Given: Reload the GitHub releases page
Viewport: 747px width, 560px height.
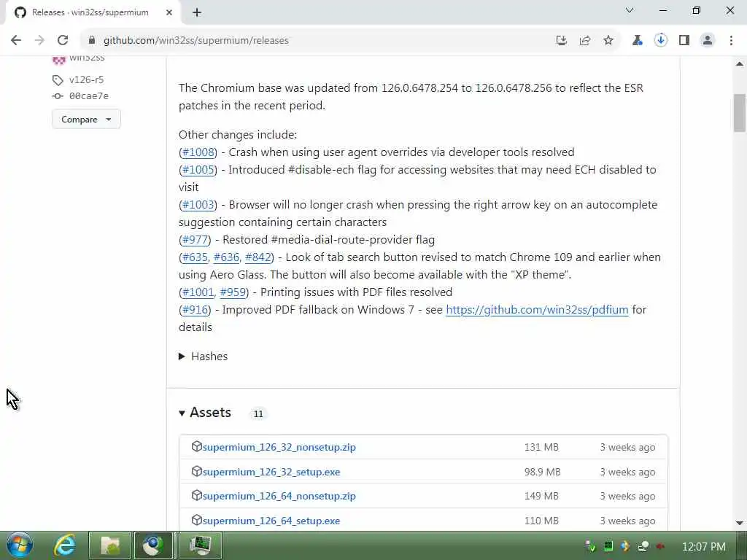Looking at the screenshot, I should tap(63, 41).
